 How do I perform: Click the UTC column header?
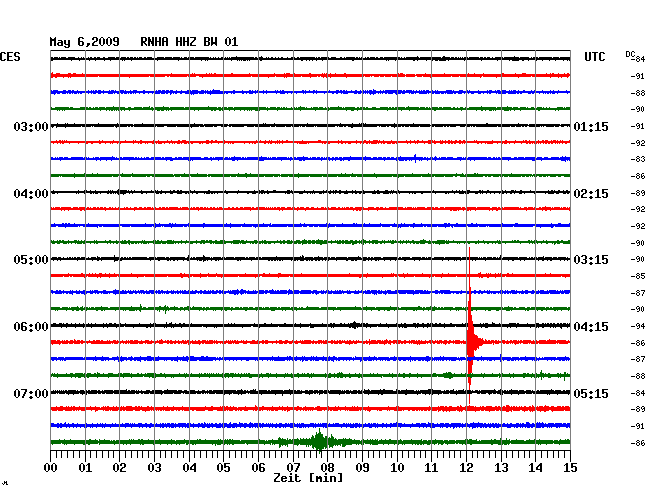[x=594, y=57]
